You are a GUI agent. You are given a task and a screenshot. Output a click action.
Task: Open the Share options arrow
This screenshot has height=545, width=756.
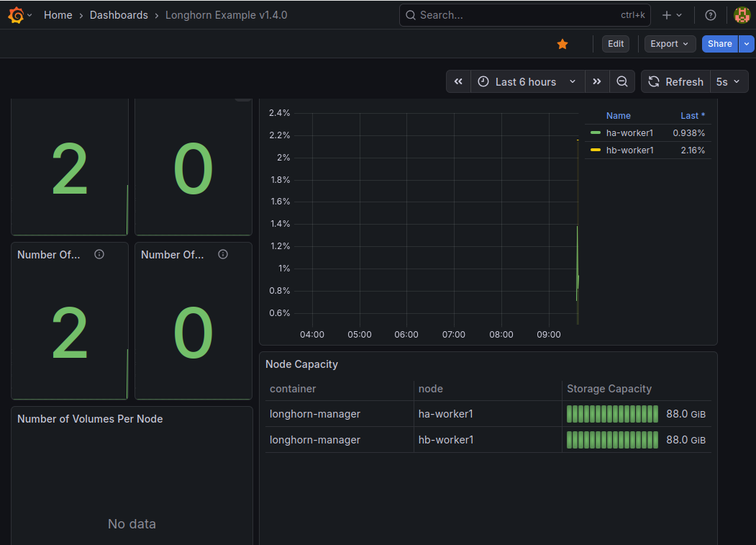747,44
